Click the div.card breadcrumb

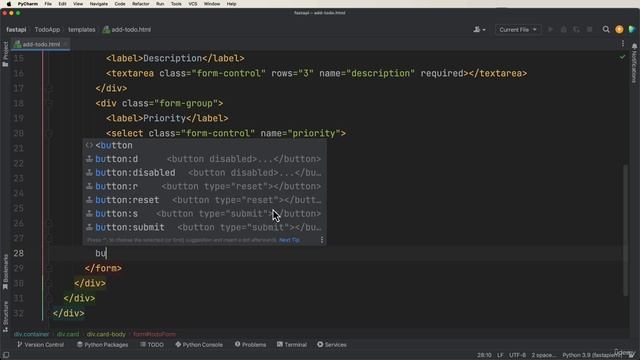coord(68,334)
